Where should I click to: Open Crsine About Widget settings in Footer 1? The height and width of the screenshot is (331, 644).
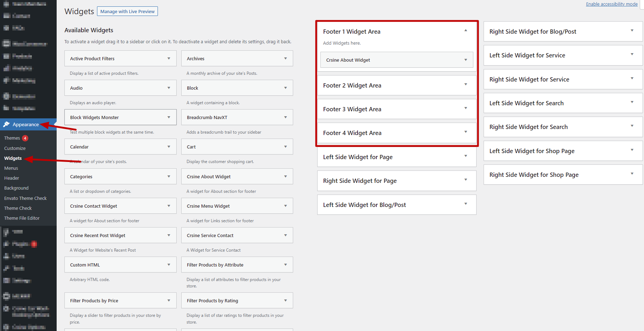pyautogui.click(x=466, y=60)
